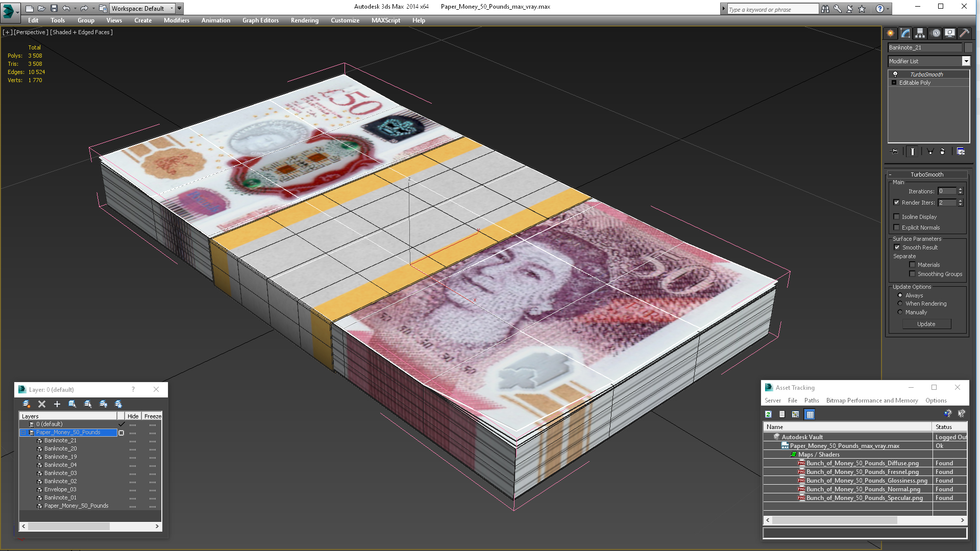Click the Open File folder icon
The width and height of the screenshot is (980, 551).
pos(42,9)
